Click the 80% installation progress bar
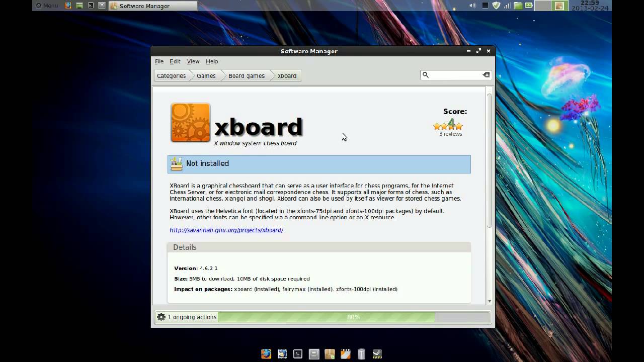Image resolution: width=644 pixels, height=362 pixels. (x=354, y=317)
